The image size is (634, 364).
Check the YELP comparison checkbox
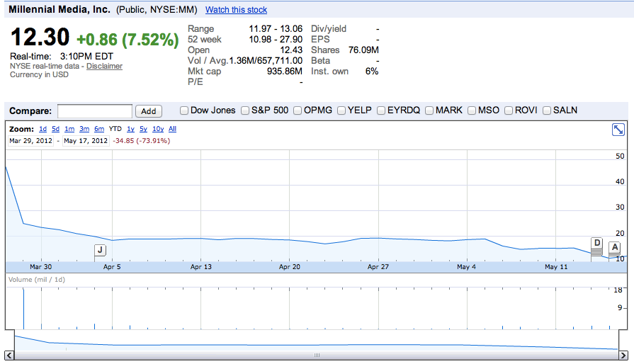point(341,110)
